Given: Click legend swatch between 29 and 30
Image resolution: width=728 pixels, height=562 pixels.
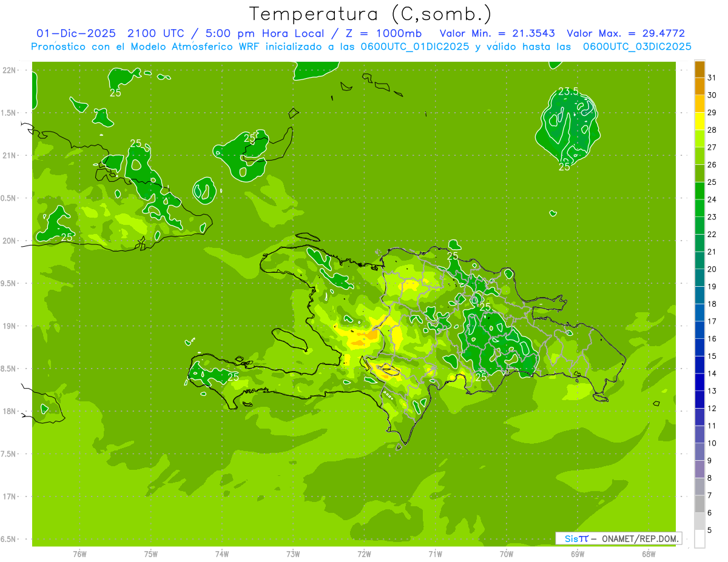Looking at the screenshot, I should tap(699, 104).
